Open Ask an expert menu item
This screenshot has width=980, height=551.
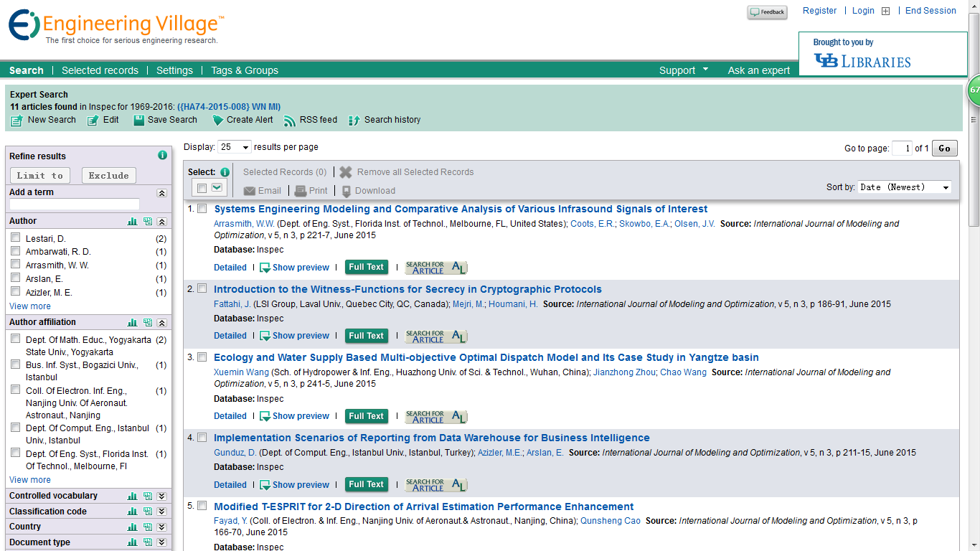click(758, 70)
